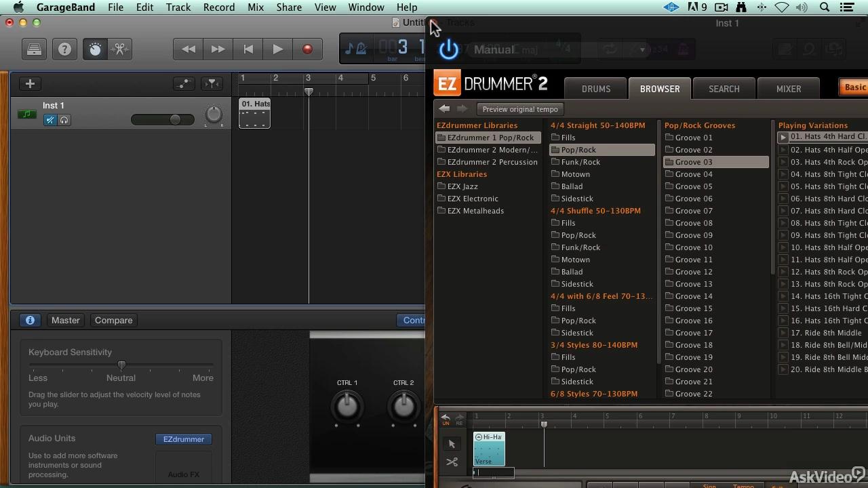The image size is (868, 488).
Task: Select 14. Hats 16th Tight variation
Action: coord(829,296)
